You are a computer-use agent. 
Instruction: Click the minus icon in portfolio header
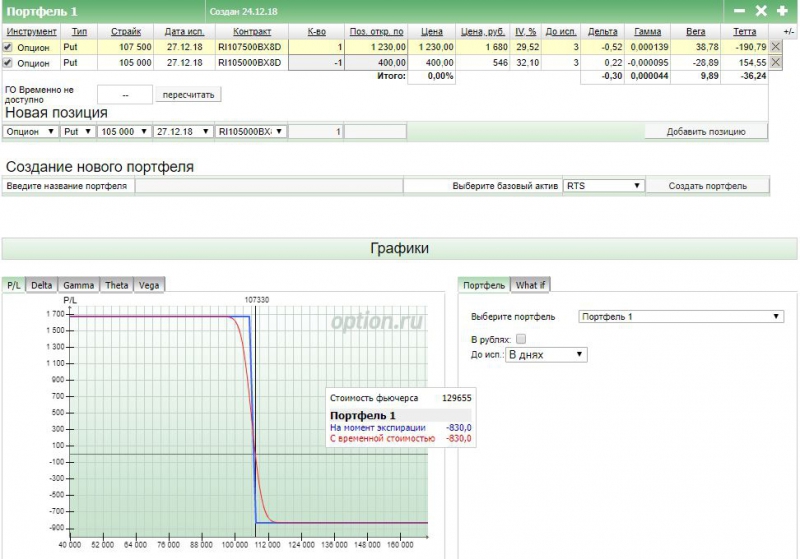(x=739, y=10)
